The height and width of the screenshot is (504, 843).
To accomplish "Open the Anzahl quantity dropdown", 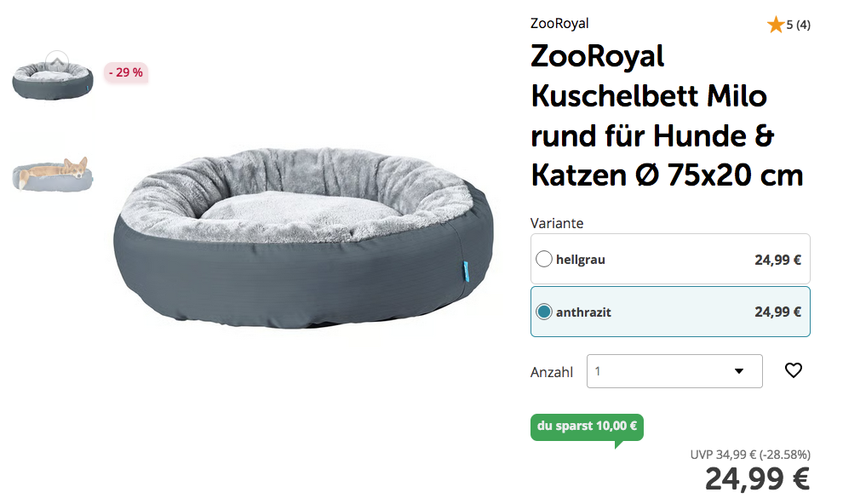I will click(x=674, y=370).
